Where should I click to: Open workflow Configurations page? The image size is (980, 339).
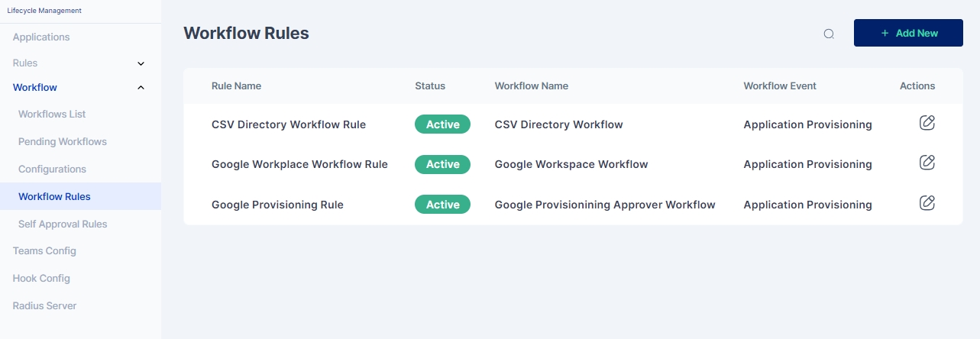tap(52, 169)
